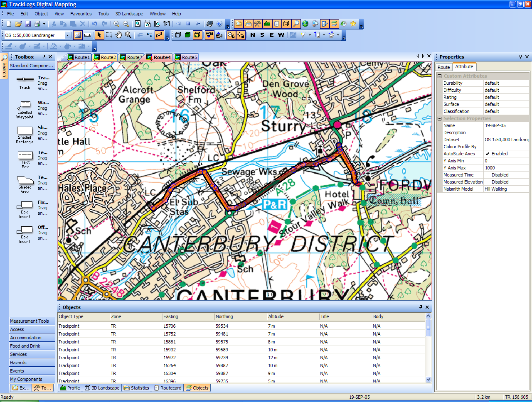This screenshot has height=402, width=532.
Task: Click the Zoom In magnifier icon
Action: (x=117, y=24)
